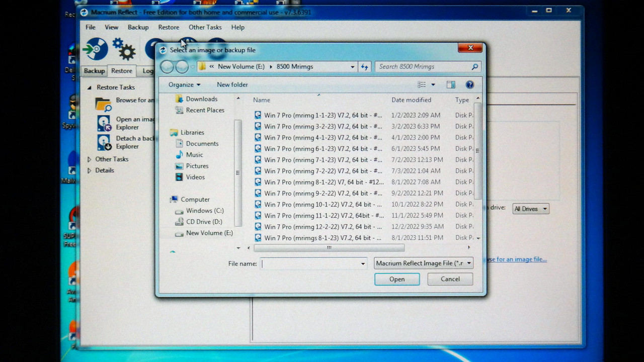Select New Volume (E:) in navigation pane

pos(204,233)
